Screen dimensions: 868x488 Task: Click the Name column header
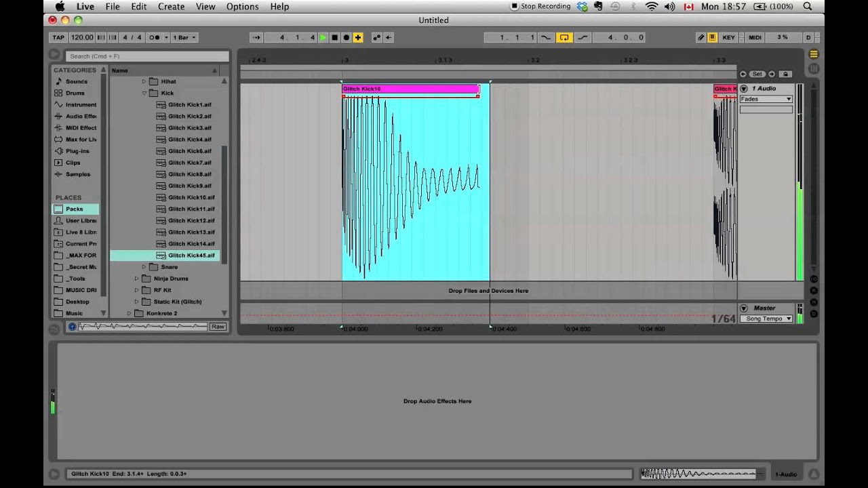tap(165, 70)
